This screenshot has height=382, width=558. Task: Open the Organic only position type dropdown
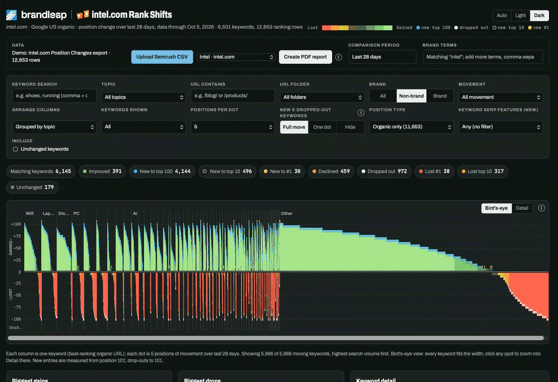pos(411,127)
